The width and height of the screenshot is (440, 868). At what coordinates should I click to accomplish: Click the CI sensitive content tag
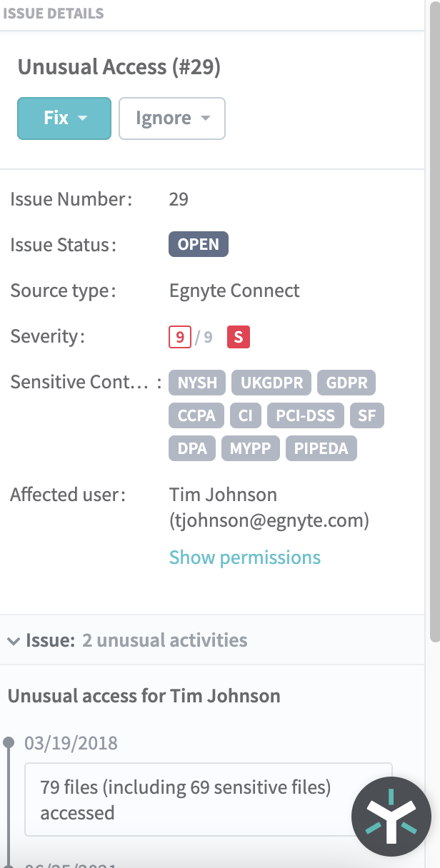[246, 415]
